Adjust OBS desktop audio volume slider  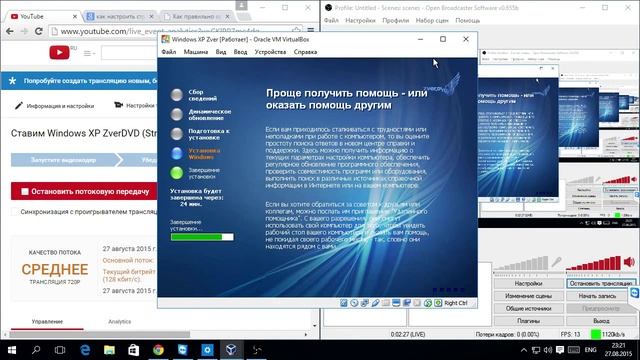click(x=593, y=263)
